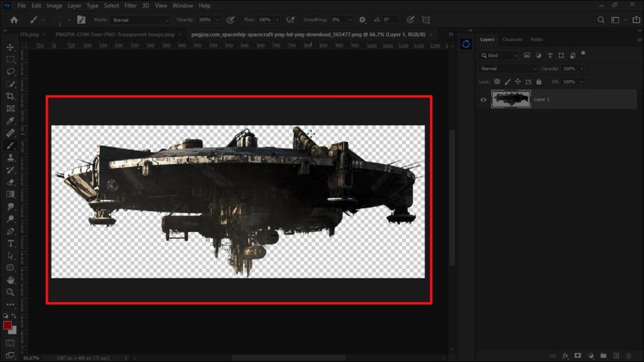Toggle type layer filter
This screenshot has height=362, width=644.
[550, 55]
